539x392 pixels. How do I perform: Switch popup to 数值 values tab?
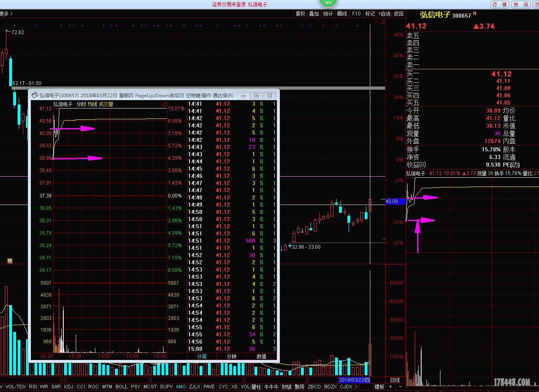261,356
